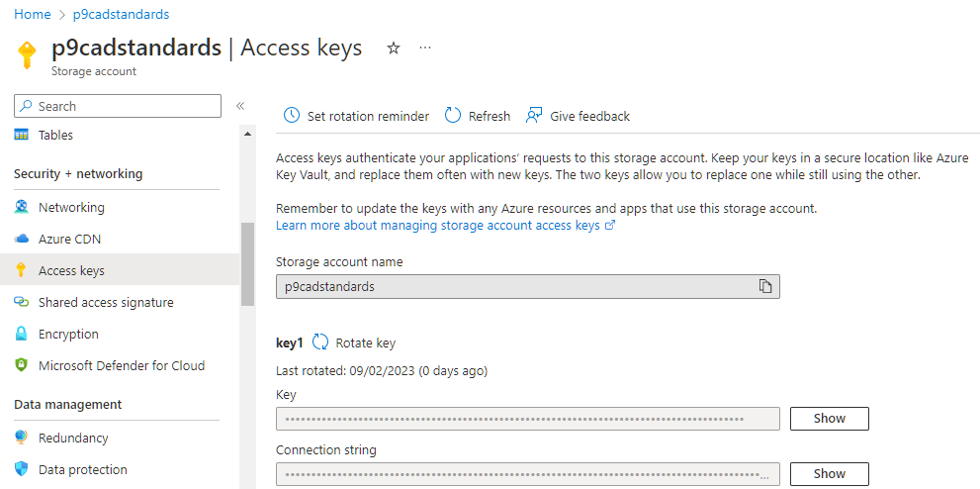The image size is (980, 489).
Task: Click Give feedback
Action: click(x=579, y=116)
